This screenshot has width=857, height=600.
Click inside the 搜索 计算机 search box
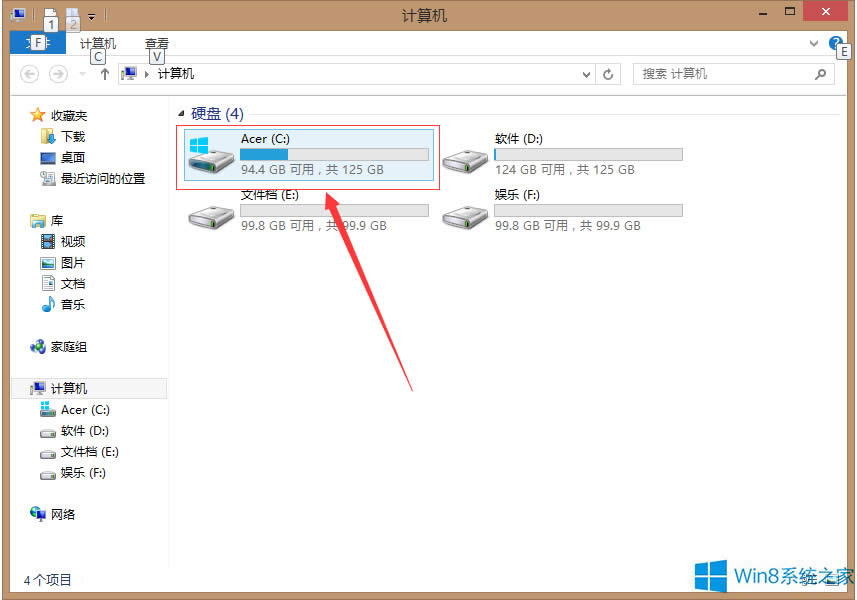(x=720, y=73)
